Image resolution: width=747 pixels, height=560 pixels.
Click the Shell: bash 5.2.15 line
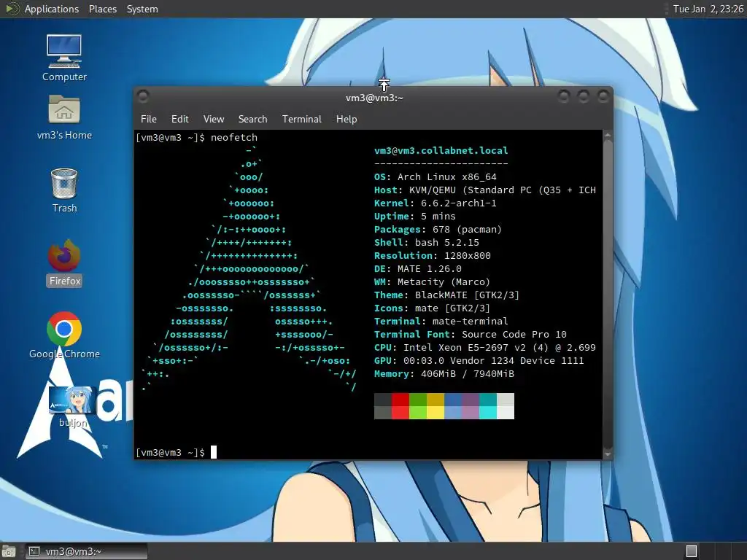pos(426,242)
